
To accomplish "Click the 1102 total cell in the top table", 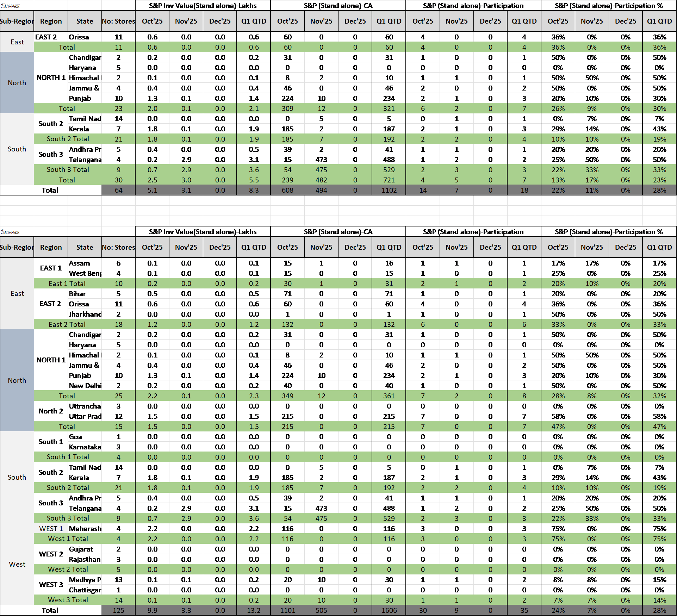I will (389, 190).
